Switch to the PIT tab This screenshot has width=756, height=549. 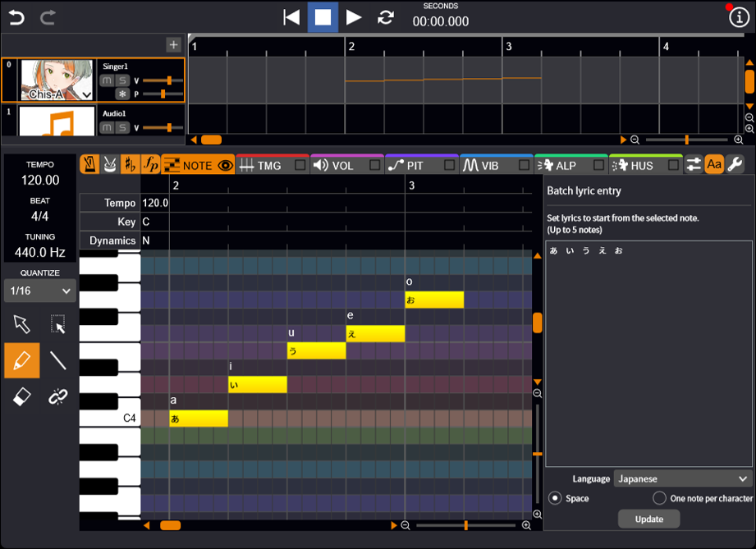point(407,166)
